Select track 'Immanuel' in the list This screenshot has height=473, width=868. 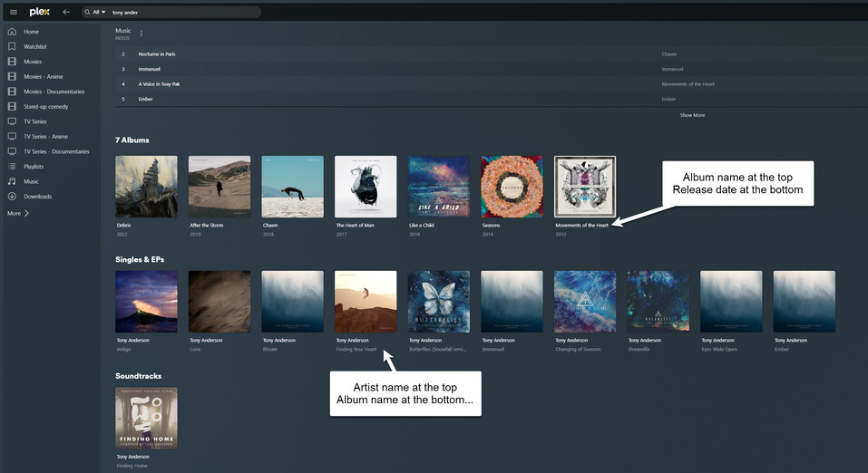[149, 69]
